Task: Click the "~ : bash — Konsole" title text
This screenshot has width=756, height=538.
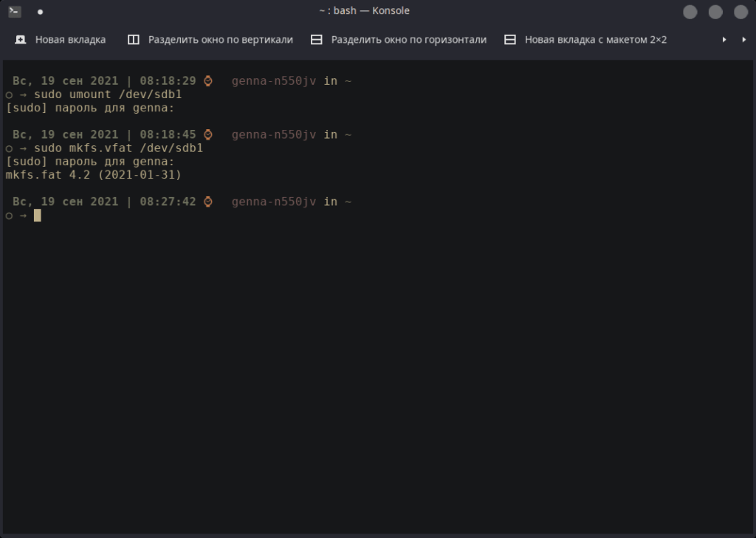Action: [365, 10]
